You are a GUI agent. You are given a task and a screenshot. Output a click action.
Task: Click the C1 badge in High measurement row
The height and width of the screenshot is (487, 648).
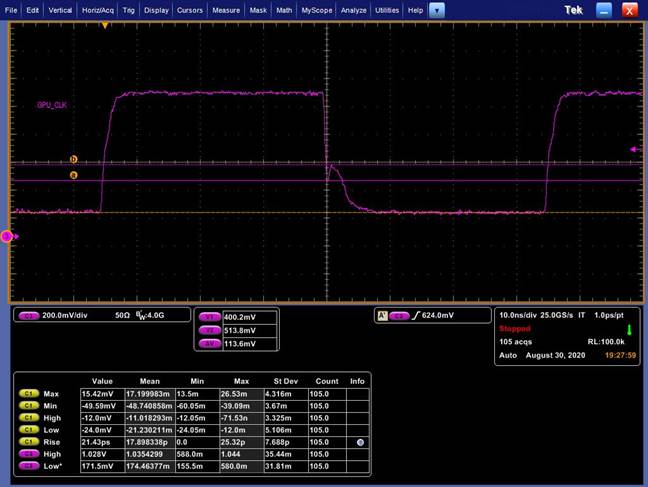[29, 418]
